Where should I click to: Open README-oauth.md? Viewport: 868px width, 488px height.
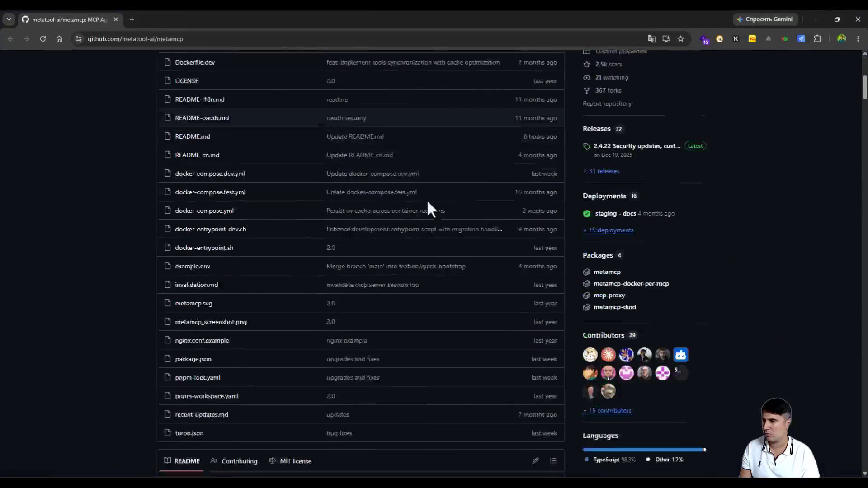[202, 118]
